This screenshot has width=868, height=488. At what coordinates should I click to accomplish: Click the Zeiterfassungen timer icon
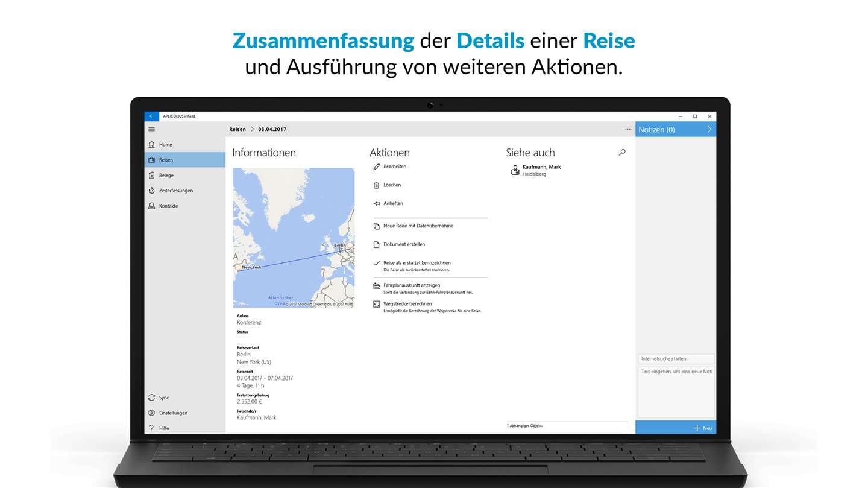[151, 191]
